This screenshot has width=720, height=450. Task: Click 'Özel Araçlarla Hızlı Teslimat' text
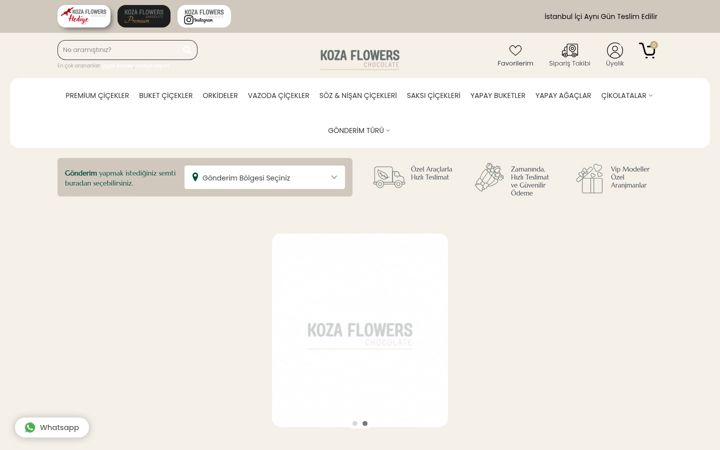click(x=431, y=173)
